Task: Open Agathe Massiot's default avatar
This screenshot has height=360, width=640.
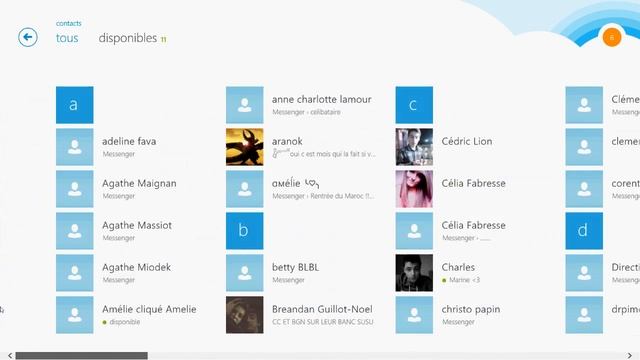Action: click(75, 231)
